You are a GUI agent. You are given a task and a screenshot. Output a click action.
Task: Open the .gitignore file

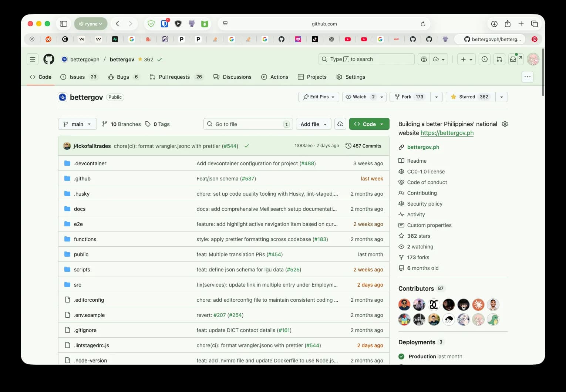[85, 330]
